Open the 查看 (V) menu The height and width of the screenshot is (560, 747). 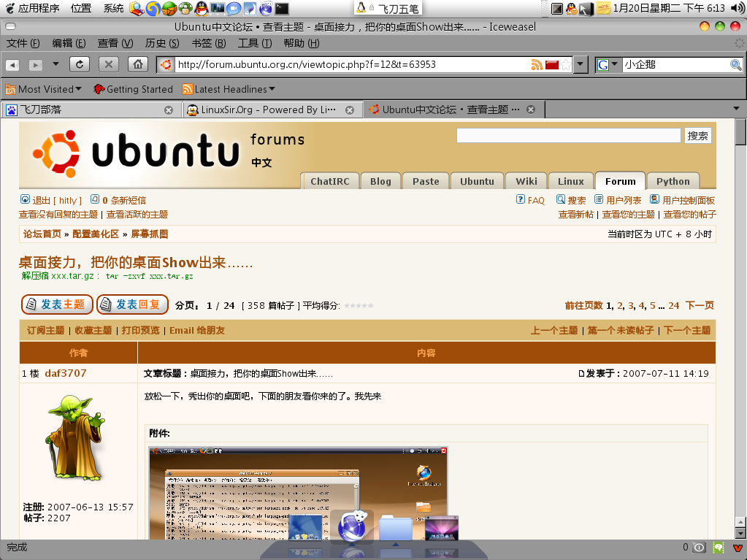(115, 43)
